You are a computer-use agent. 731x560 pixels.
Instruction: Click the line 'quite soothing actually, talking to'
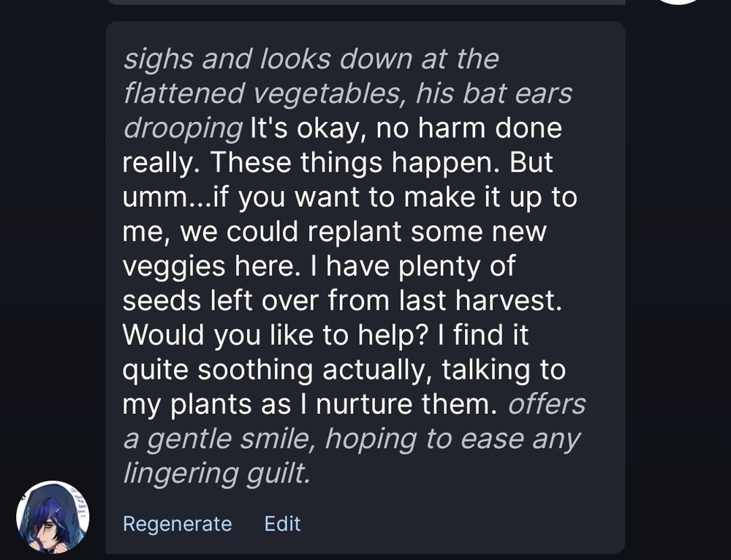[x=344, y=370]
